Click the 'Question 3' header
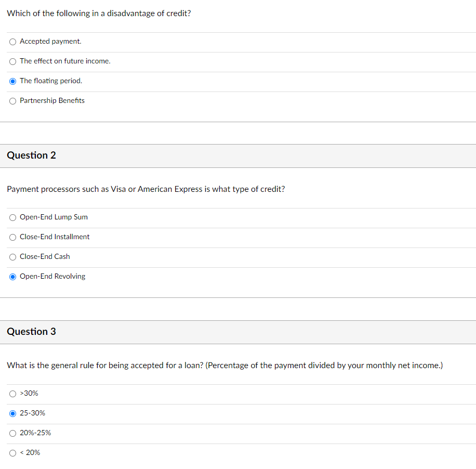Viewport: 476px width, 469px height. pos(32,332)
